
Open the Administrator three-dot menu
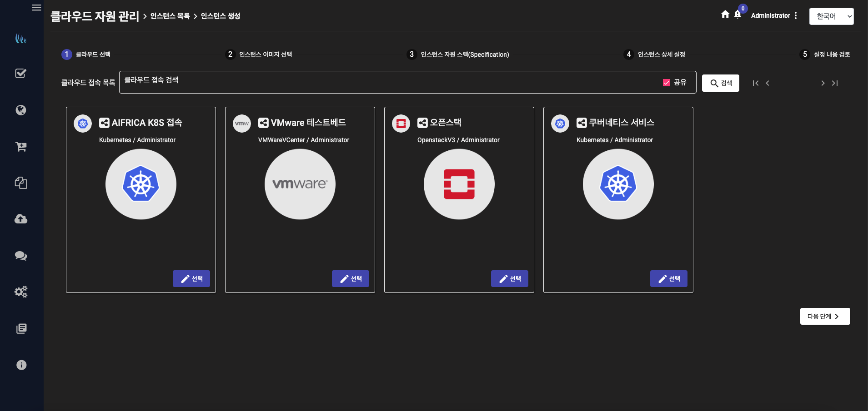click(x=796, y=15)
